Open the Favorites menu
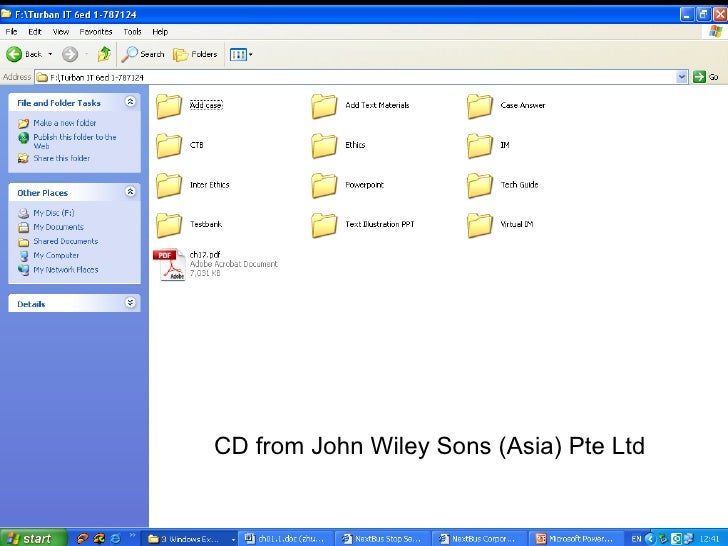Screen dimensions: 728x546 pyautogui.click(x=96, y=32)
